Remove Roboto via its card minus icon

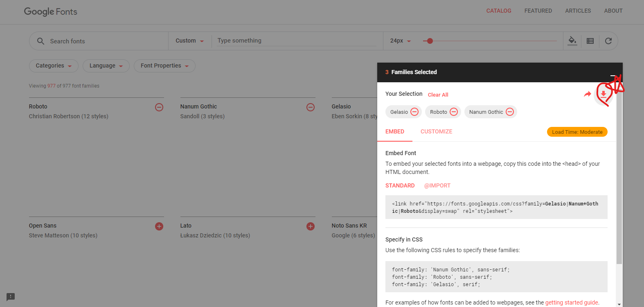point(159,107)
